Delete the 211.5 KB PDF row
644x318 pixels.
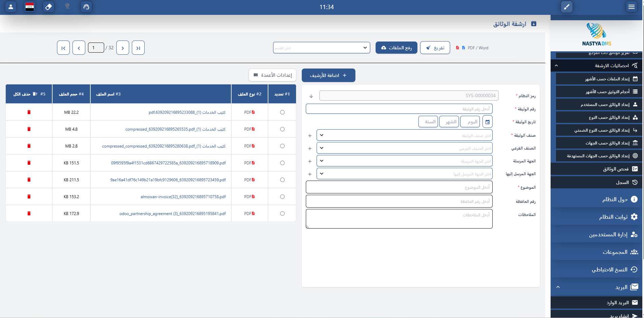(29, 180)
